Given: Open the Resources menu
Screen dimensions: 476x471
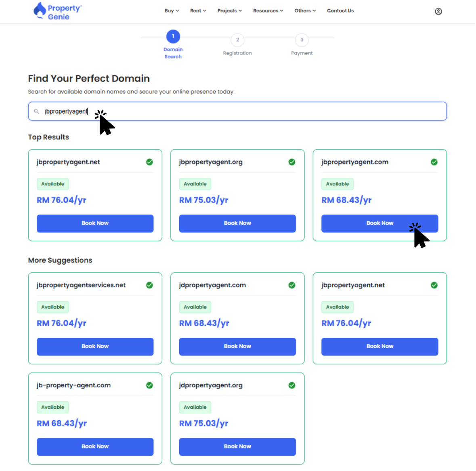Looking at the screenshot, I should (268, 11).
